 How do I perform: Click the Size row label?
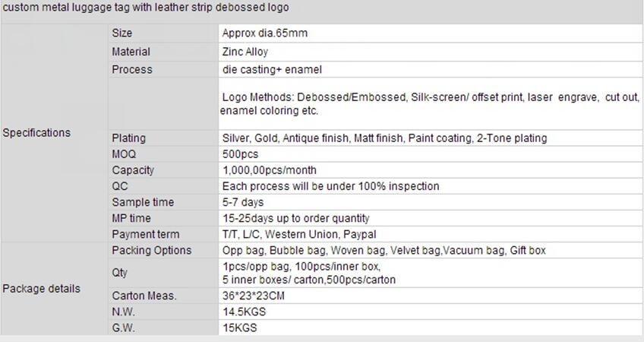tap(122, 33)
